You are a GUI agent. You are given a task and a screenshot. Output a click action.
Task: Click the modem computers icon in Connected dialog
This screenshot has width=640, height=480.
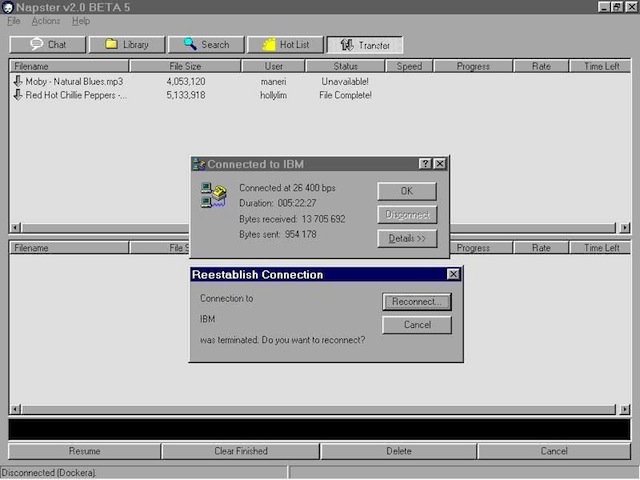(213, 194)
